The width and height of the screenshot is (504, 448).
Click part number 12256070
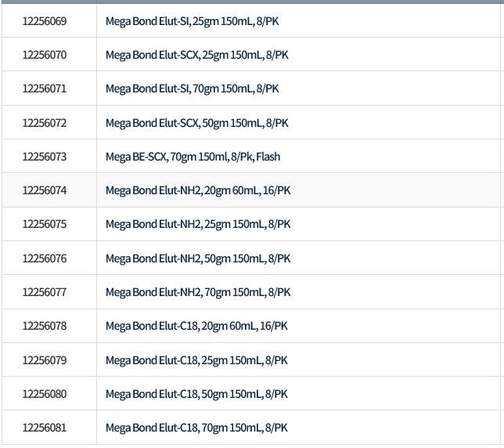pos(45,56)
